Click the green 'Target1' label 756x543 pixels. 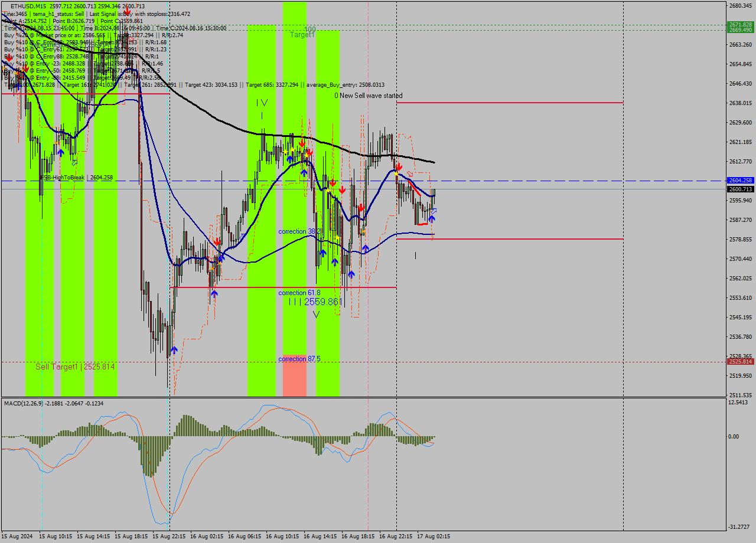tap(302, 35)
